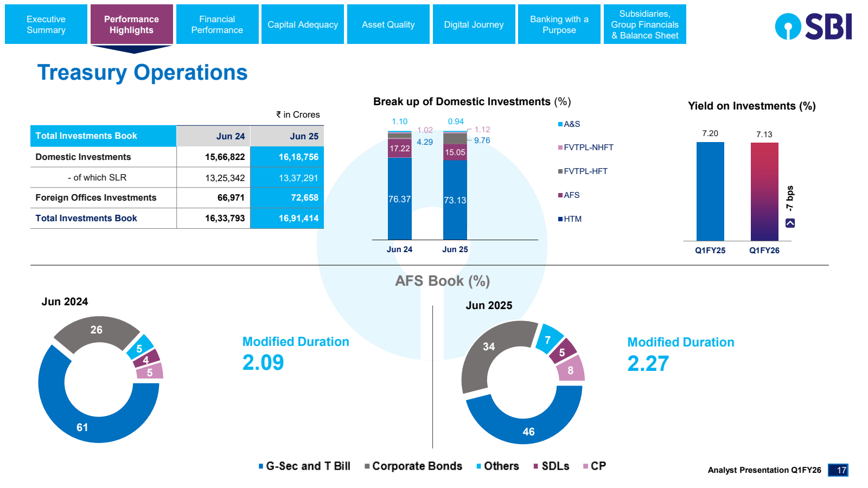Click the value 15,66,822
The height and width of the screenshot is (488, 868).
pyautogui.click(x=225, y=157)
